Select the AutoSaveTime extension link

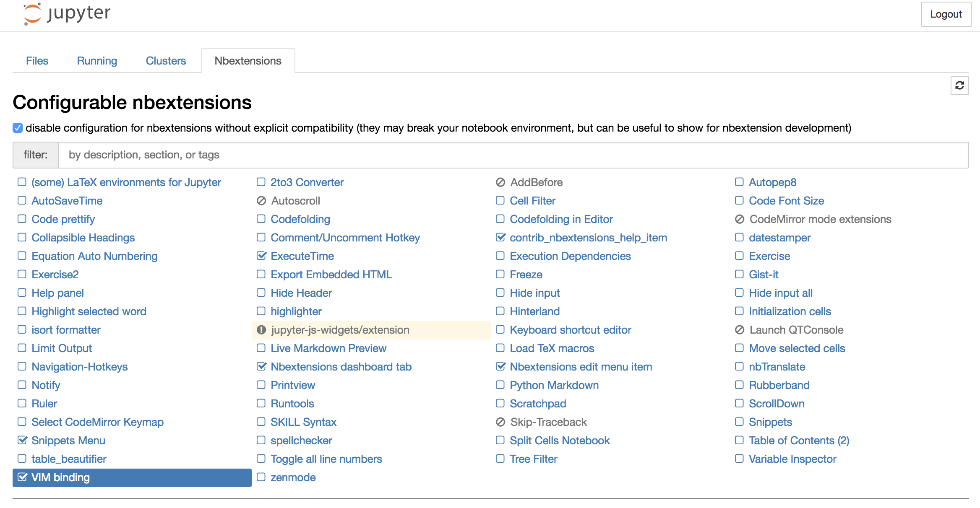67,201
